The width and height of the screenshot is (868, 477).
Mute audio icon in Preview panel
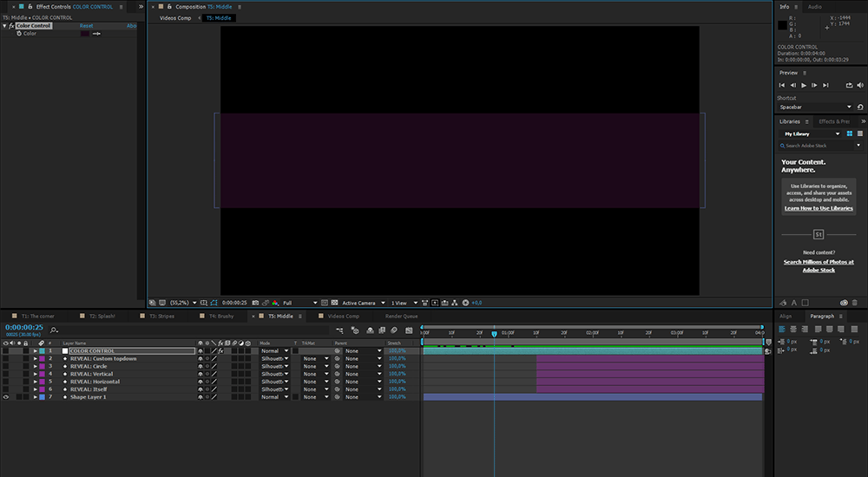click(x=859, y=85)
